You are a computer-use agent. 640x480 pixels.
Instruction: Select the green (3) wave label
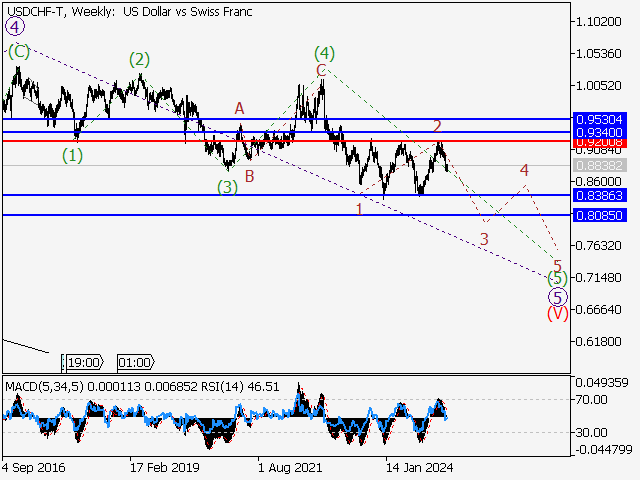tap(228, 187)
